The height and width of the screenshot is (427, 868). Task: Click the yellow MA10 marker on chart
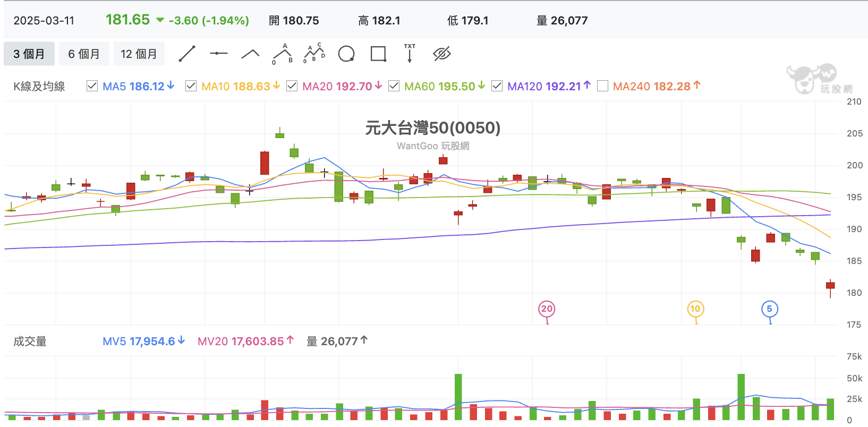pyautogui.click(x=695, y=310)
